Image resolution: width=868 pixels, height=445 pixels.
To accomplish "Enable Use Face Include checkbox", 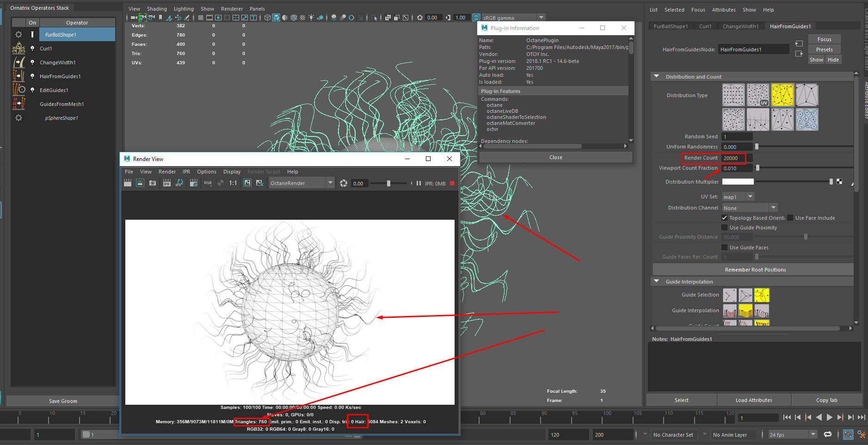I will pyautogui.click(x=790, y=218).
